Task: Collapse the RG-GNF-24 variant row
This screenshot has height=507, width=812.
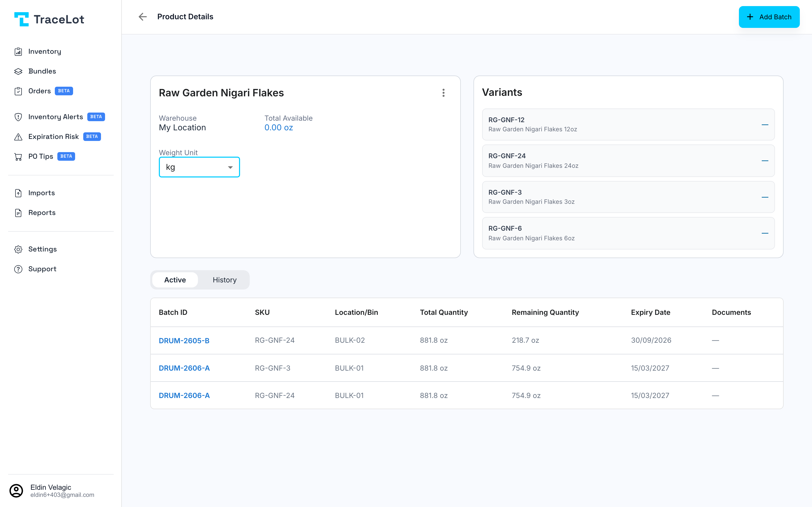Action: click(765, 161)
